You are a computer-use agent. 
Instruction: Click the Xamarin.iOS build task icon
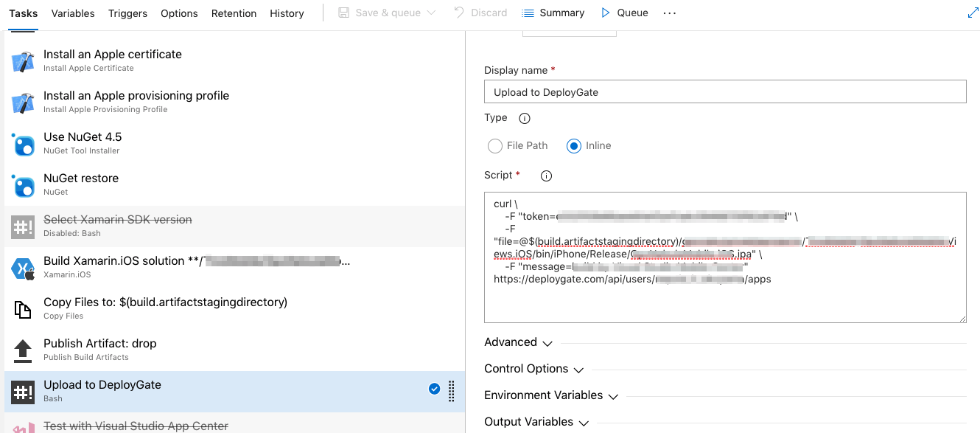(23, 268)
